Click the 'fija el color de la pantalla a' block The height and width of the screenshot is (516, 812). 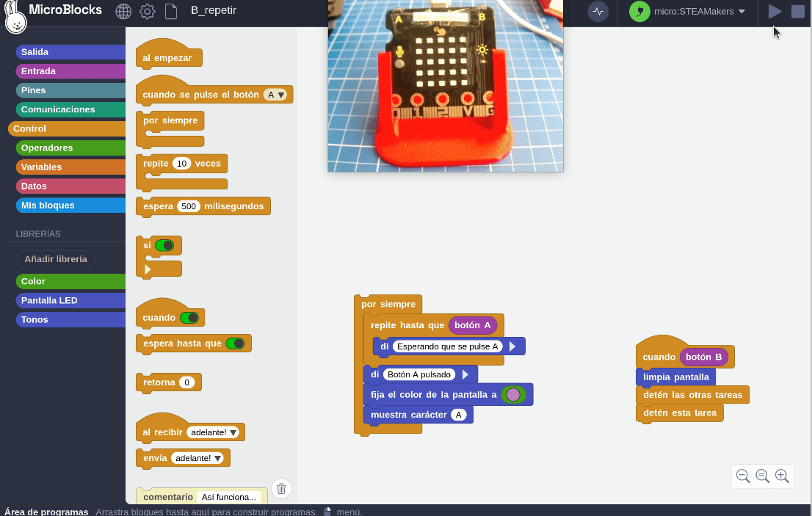coord(433,395)
